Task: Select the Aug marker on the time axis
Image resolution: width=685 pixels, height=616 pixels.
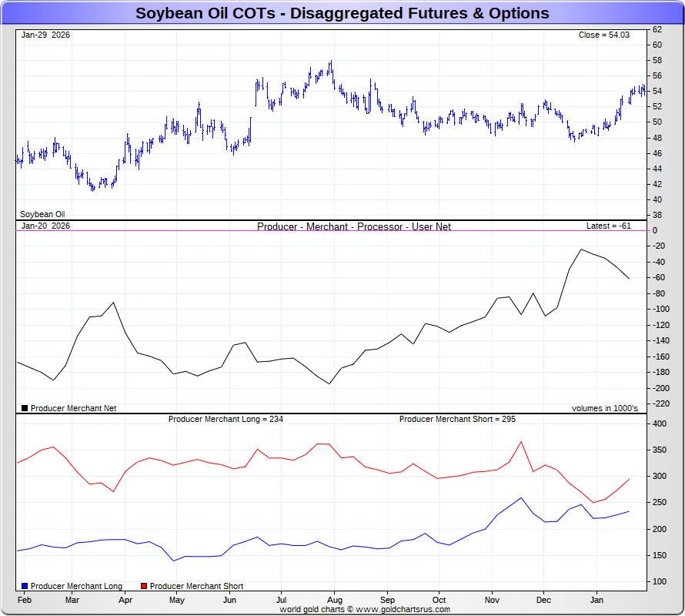Action: click(x=334, y=599)
